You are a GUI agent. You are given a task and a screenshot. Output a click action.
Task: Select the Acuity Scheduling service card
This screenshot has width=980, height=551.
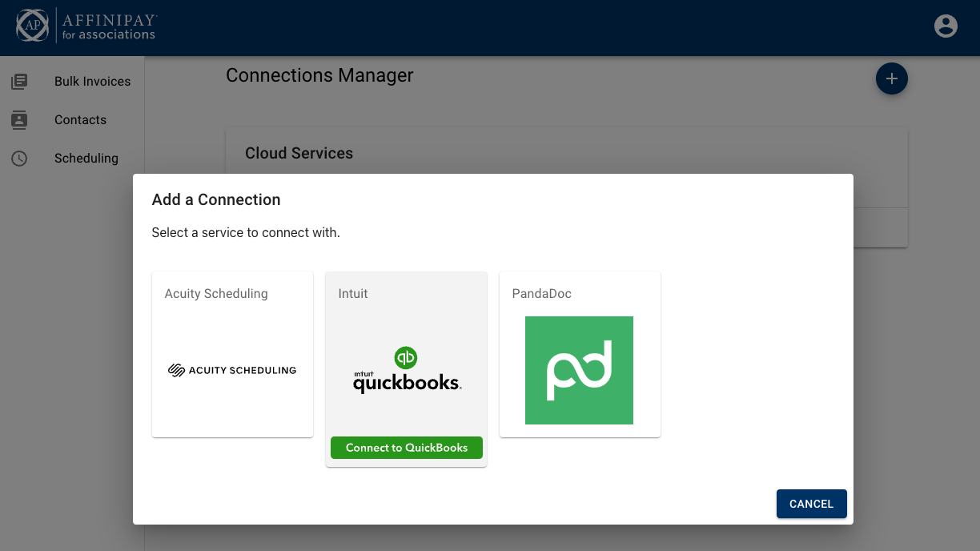232,353
